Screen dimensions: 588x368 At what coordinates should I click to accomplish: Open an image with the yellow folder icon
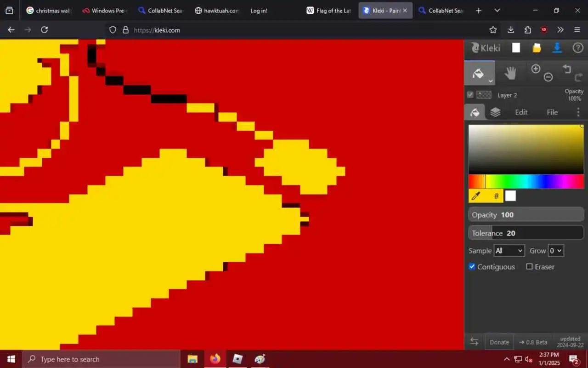tap(537, 48)
